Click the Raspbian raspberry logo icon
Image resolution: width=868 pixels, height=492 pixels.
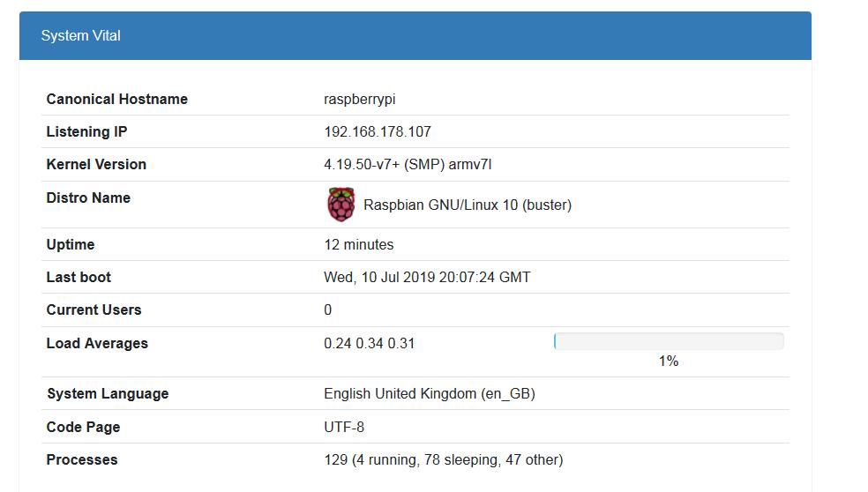(x=340, y=205)
